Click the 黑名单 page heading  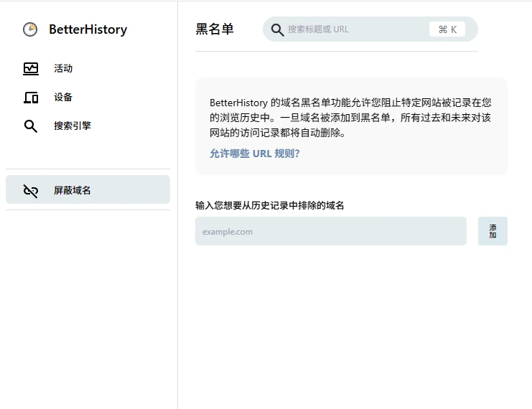click(x=215, y=29)
